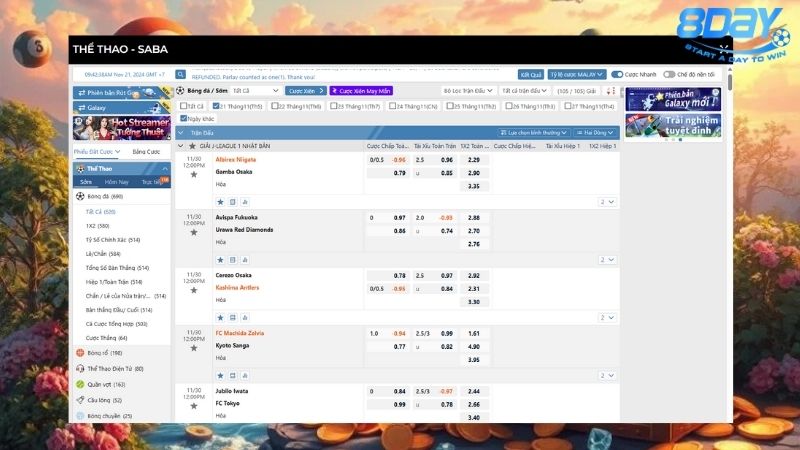Collapse the J-League 1 Nhật Bản league chevron

(181, 146)
